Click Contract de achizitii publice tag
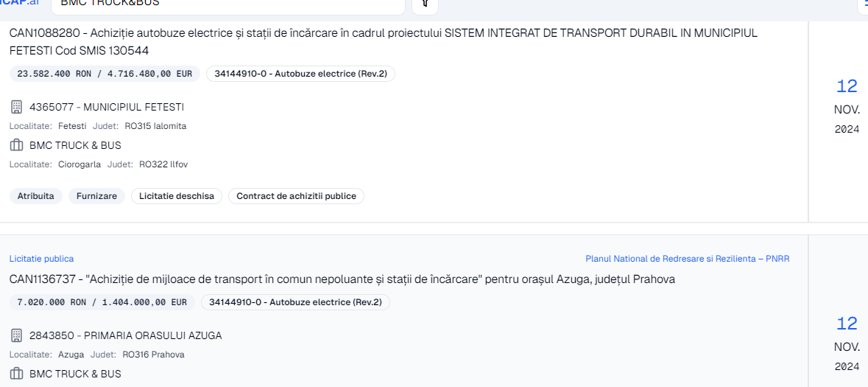The image size is (868, 387). (296, 196)
